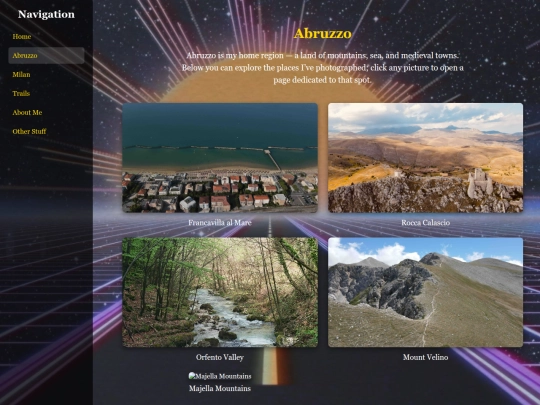Go to the Milan page link
The image size is (540, 405).
click(21, 74)
